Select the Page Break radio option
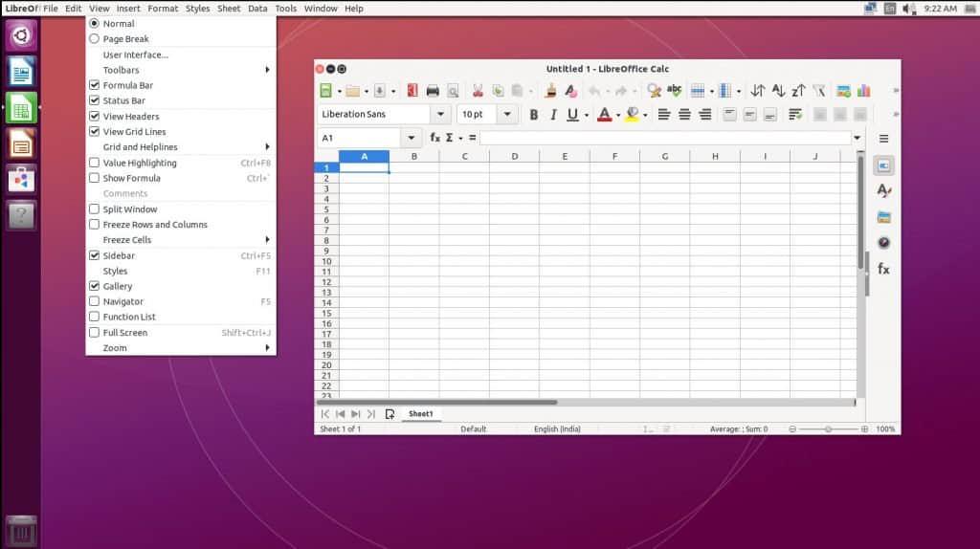This screenshot has width=980, height=549. click(95, 39)
